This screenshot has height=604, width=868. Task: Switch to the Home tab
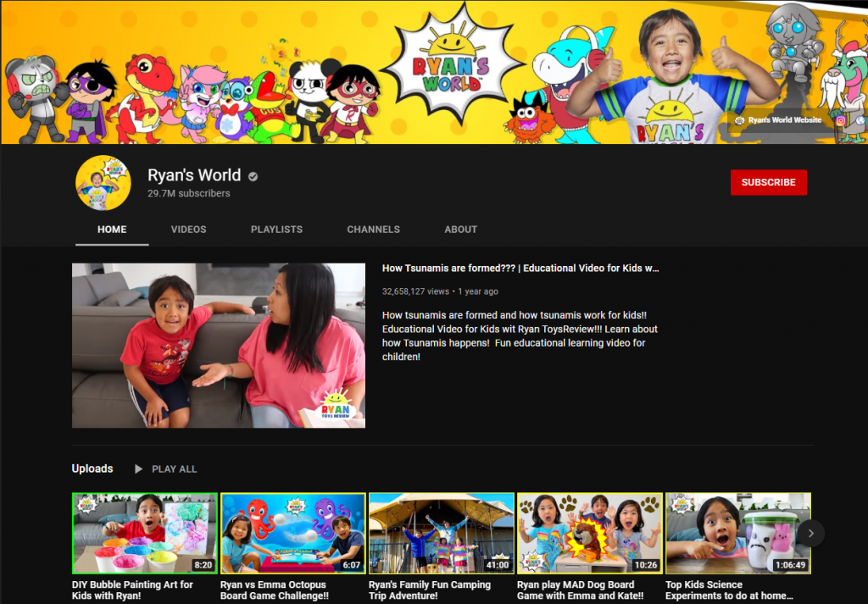pos(112,230)
